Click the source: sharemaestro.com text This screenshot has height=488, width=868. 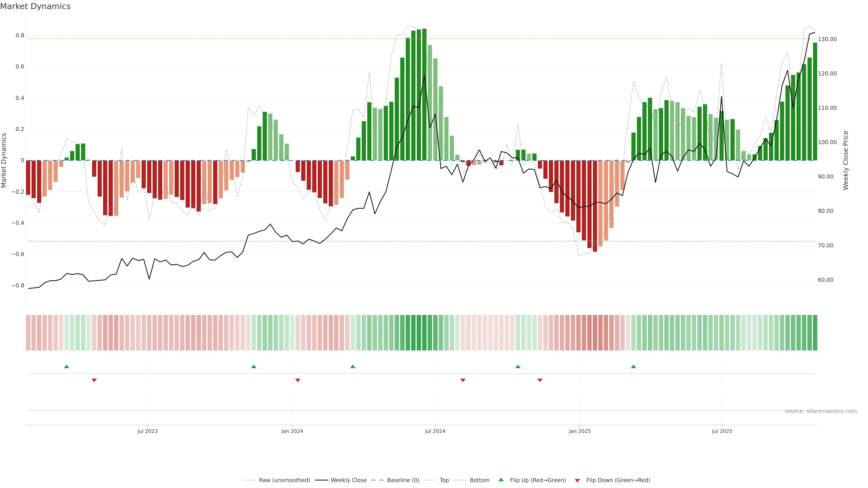point(821,411)
